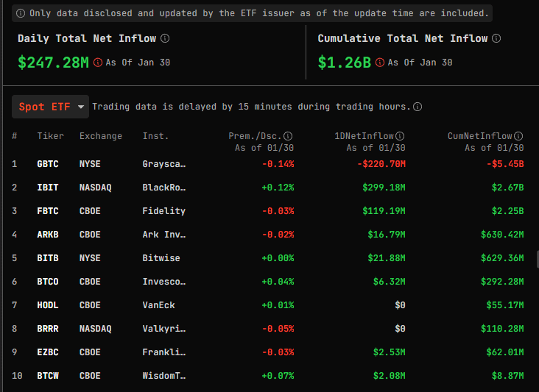This screenshot has width=539, height=392.
Task: Open the Spot ETF dropdown
Action: click(x=50, y=107)
